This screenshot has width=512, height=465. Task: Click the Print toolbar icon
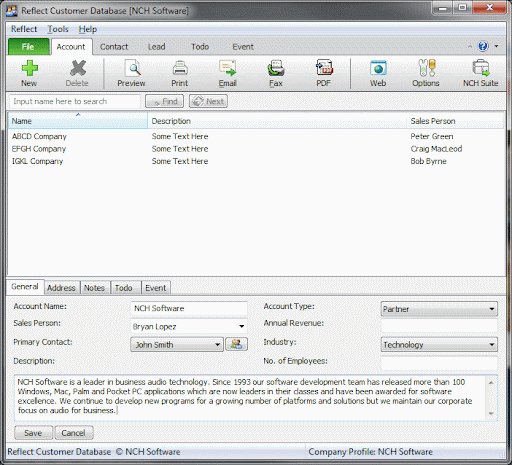point(180,73)
